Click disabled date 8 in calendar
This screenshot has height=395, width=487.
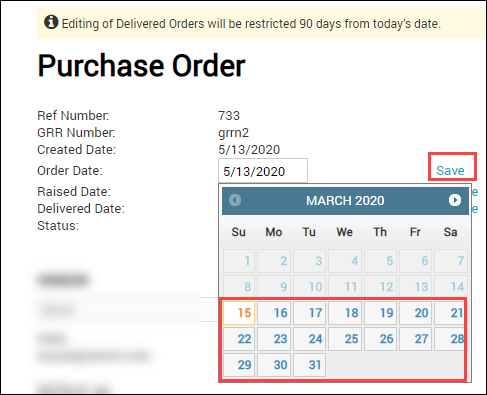pyautogui.click(x=239, y=287)
